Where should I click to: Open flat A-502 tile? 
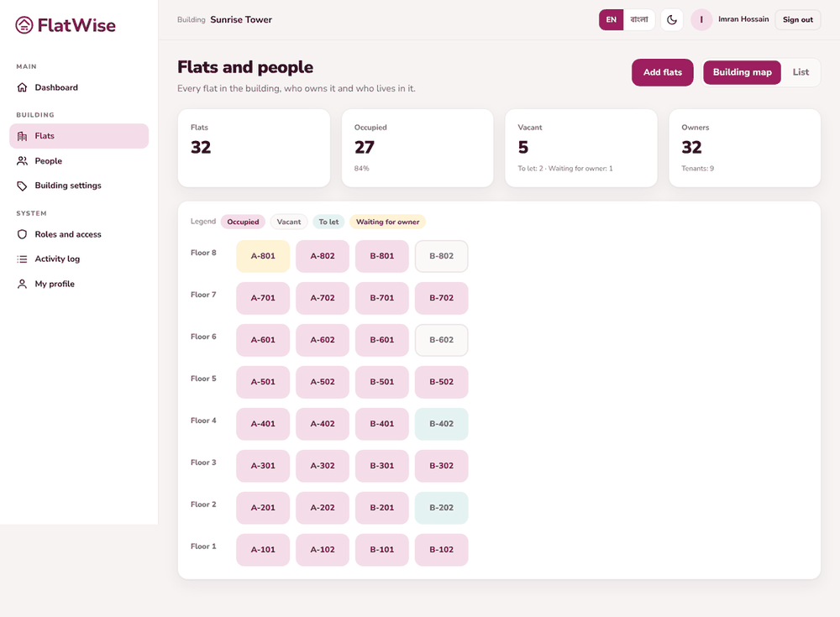pos(323,382)
